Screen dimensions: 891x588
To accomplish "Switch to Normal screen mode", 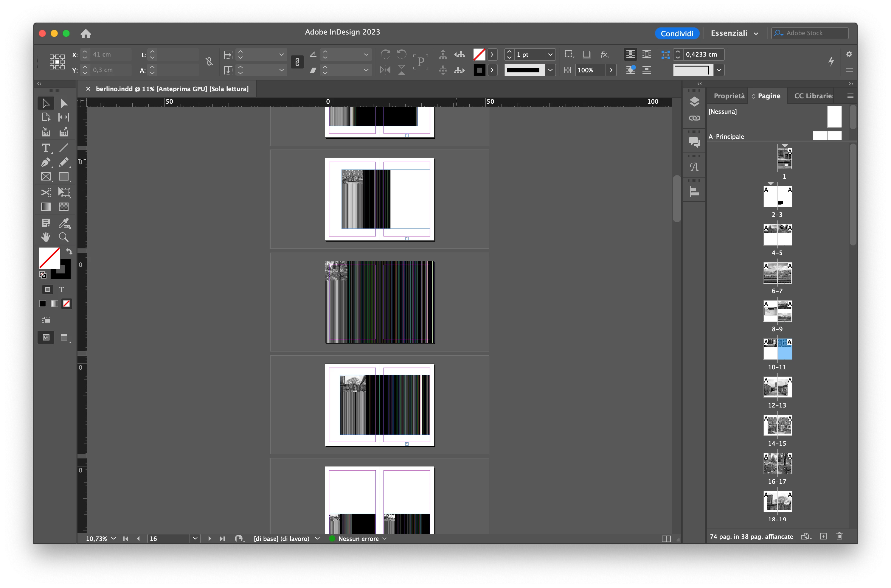I will [x=46, y=337].
